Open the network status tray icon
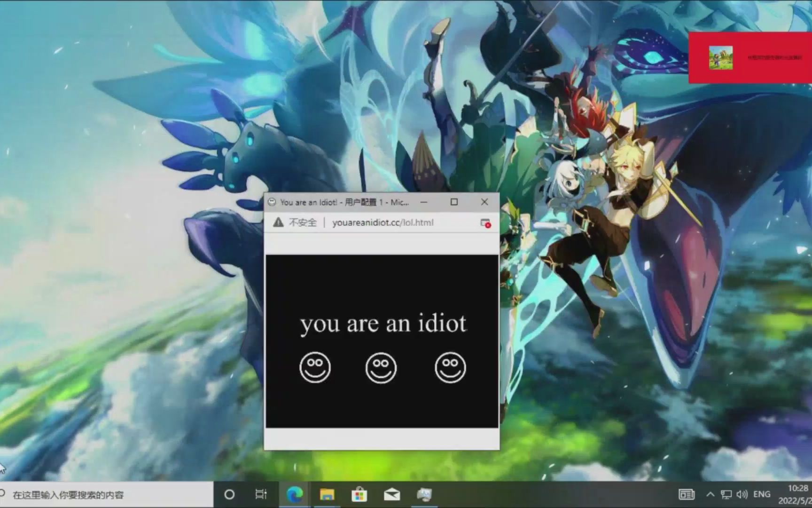 click(726, 494)
